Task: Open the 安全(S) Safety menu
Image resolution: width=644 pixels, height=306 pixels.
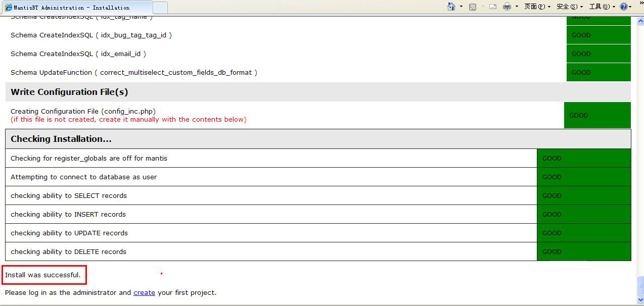Action: [x=570, y=7]
